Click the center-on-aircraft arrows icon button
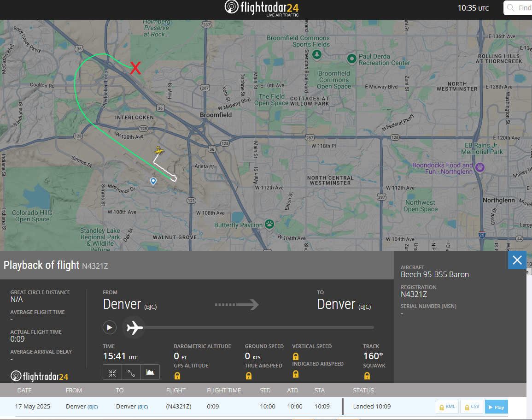 coord(112,373)
